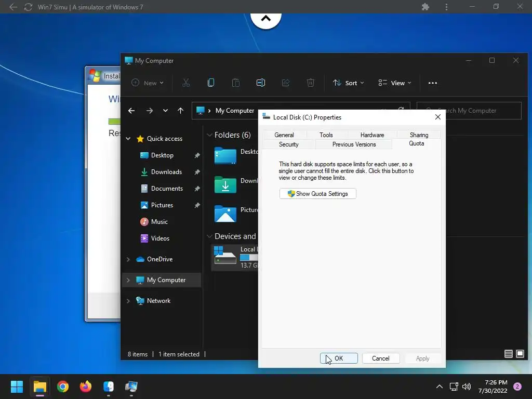Show hidden tray icons chevron
532x399 pixels.
click(440, 387)
